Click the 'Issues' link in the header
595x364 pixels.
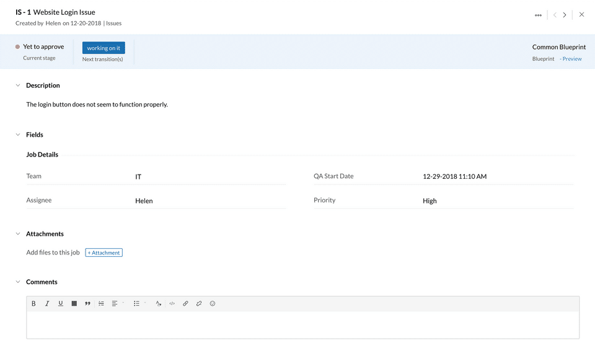pos(114,23)
